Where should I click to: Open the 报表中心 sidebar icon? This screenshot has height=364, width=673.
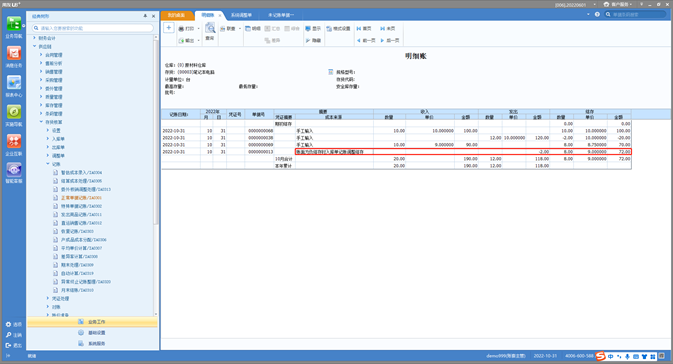14,82
